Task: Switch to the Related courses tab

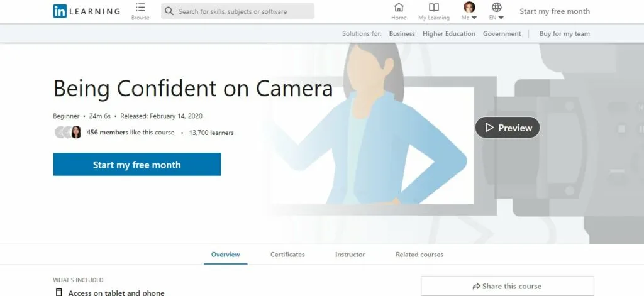Action: tap(419, 255)
